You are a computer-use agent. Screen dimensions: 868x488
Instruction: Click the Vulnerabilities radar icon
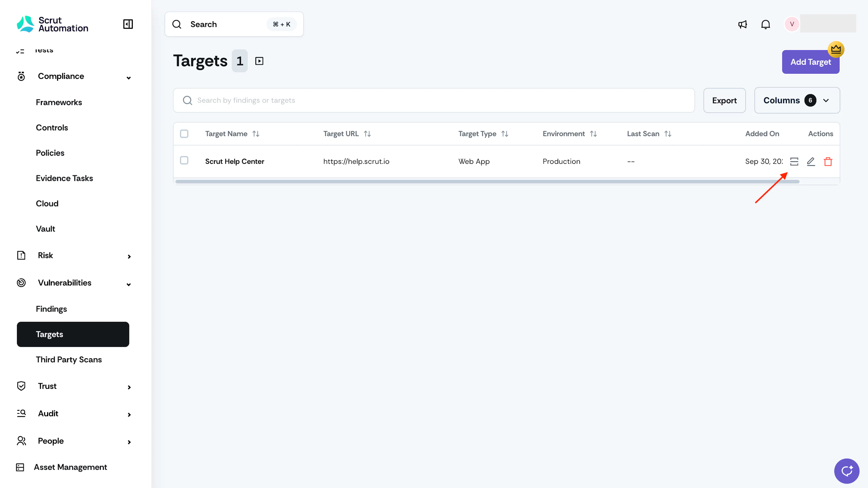(21, 283)
